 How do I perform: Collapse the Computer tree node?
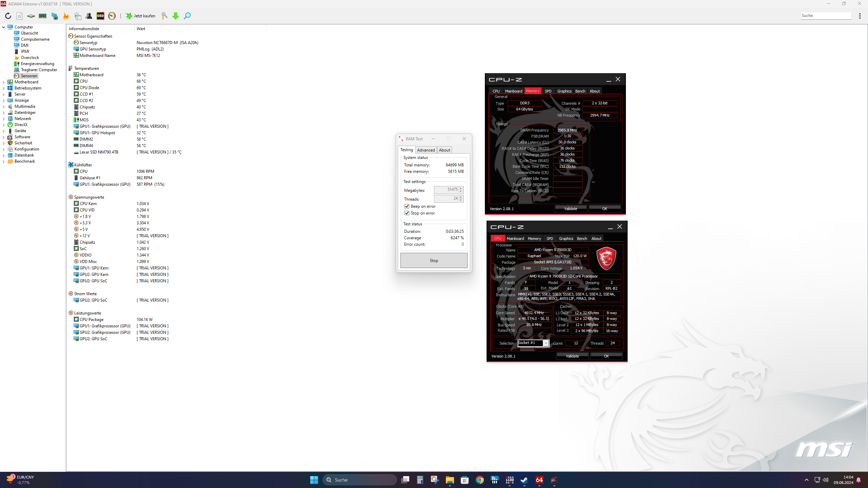coord(4,27)
